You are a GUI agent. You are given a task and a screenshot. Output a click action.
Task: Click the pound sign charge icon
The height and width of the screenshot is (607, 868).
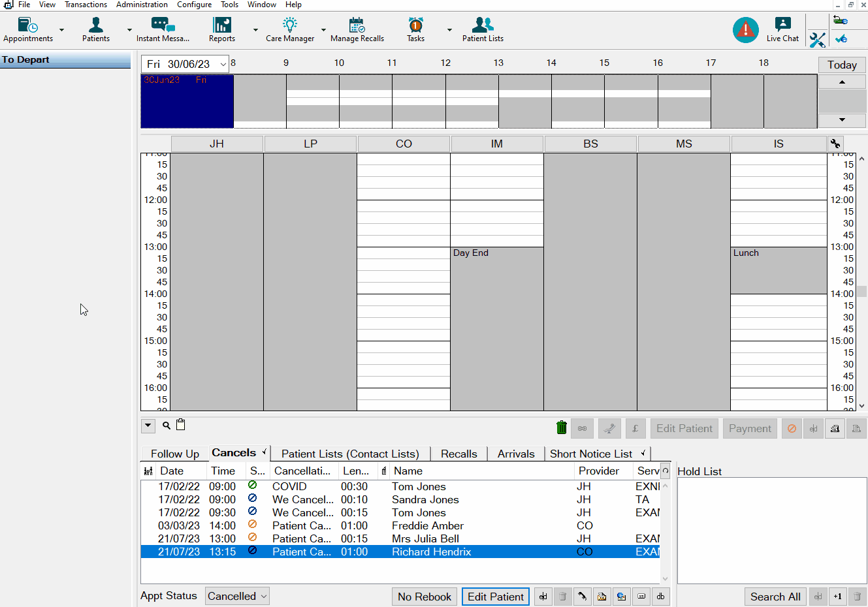635,429
